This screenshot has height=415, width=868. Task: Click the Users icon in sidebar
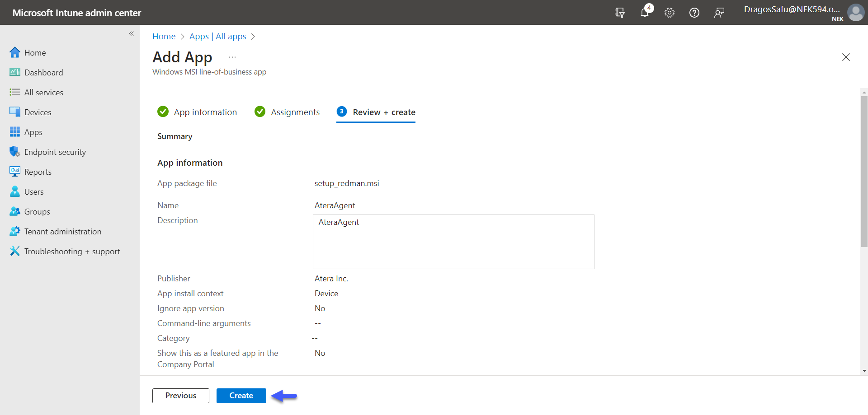(x=15, y=191)
